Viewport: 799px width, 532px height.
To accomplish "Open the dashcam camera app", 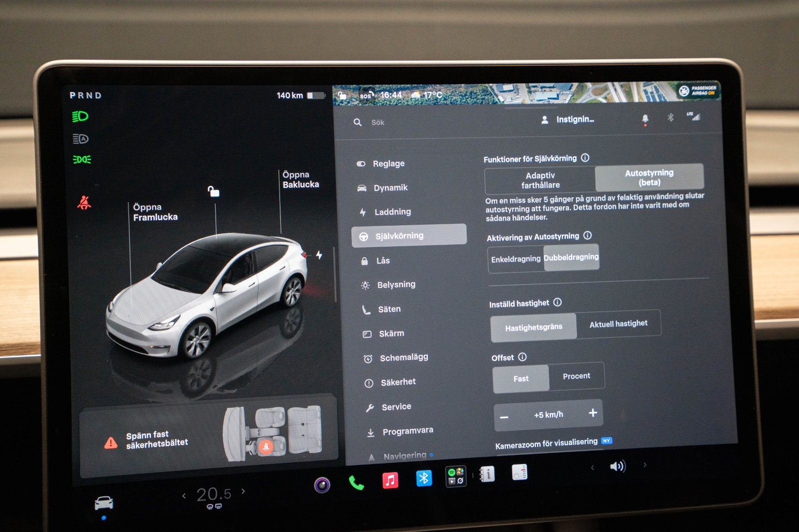I will coord(322,485).
